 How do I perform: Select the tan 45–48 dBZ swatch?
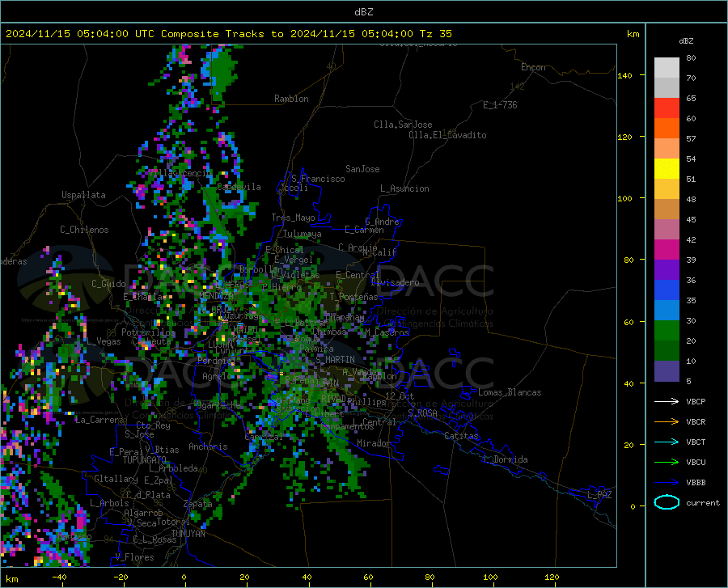pyautogui.click(x=667, y=209)
